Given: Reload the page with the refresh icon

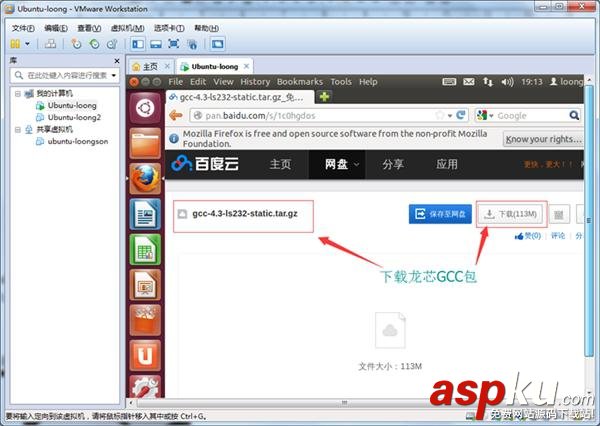Looking at the screenshot, I should tap(461, 115).
